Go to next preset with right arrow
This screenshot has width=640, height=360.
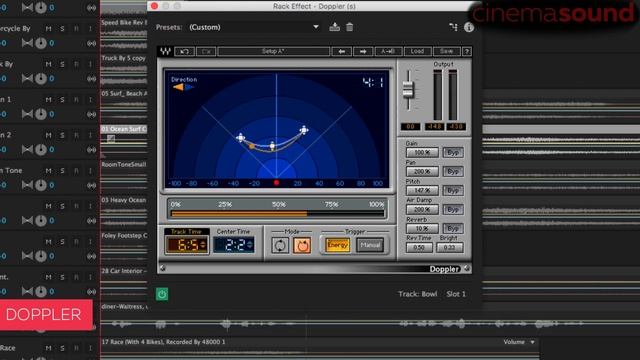[363, 51]
